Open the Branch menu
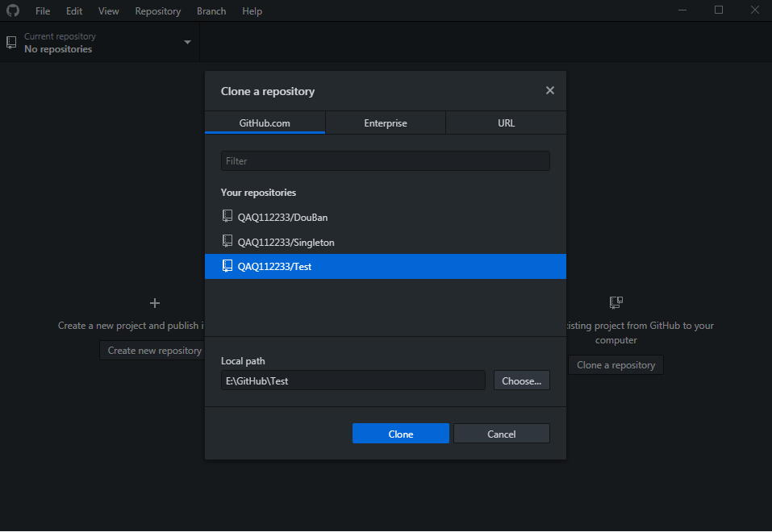The width and height of the screenshot is (772, 532). (211, 11)
